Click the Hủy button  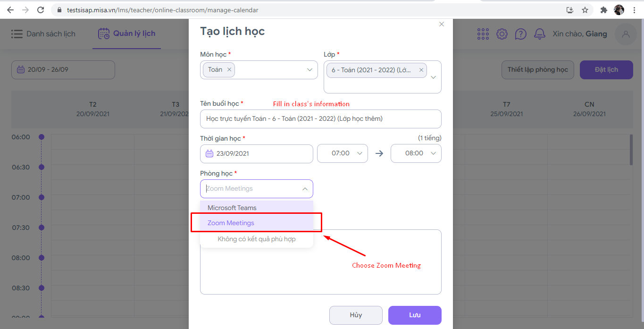(x=356, y=315)
